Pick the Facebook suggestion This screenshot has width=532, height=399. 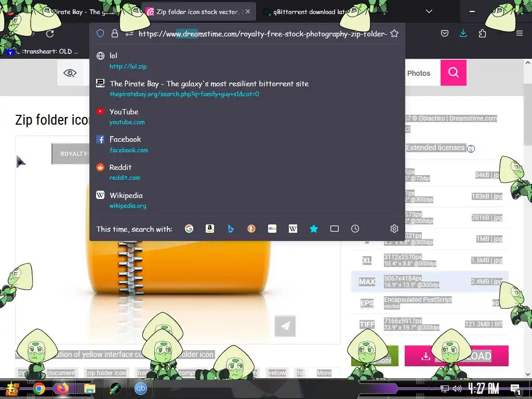pos(247,144)
